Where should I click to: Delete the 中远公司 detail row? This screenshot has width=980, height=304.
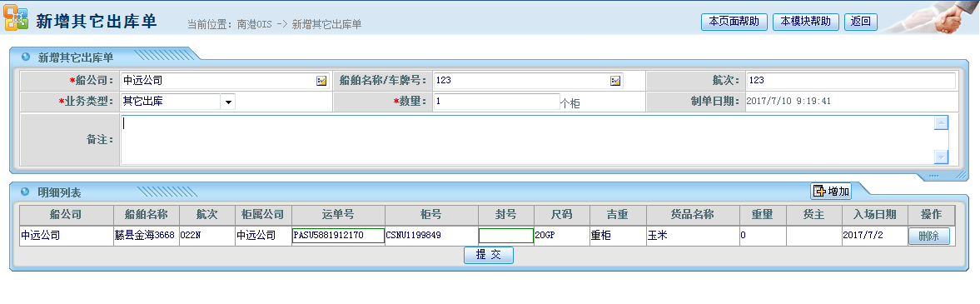point(928,237)
